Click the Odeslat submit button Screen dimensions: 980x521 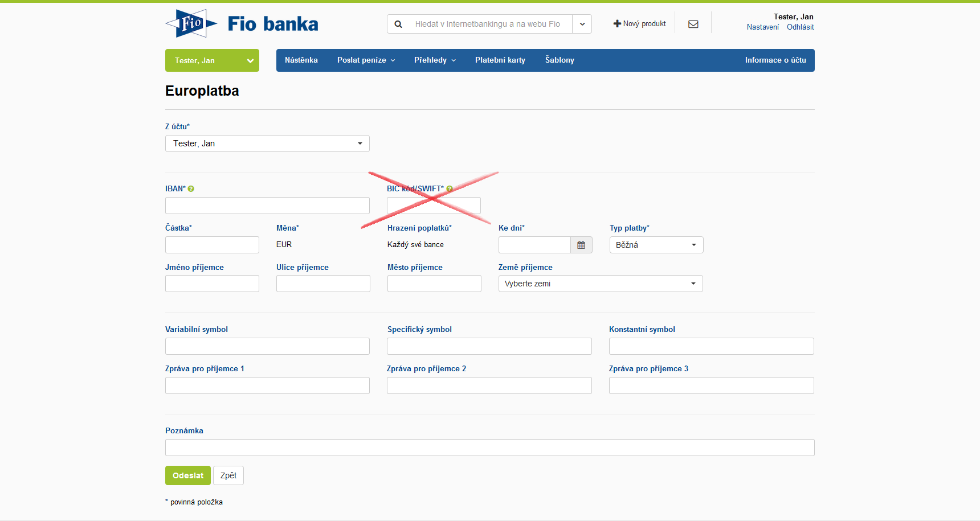[x=188, y=475]
